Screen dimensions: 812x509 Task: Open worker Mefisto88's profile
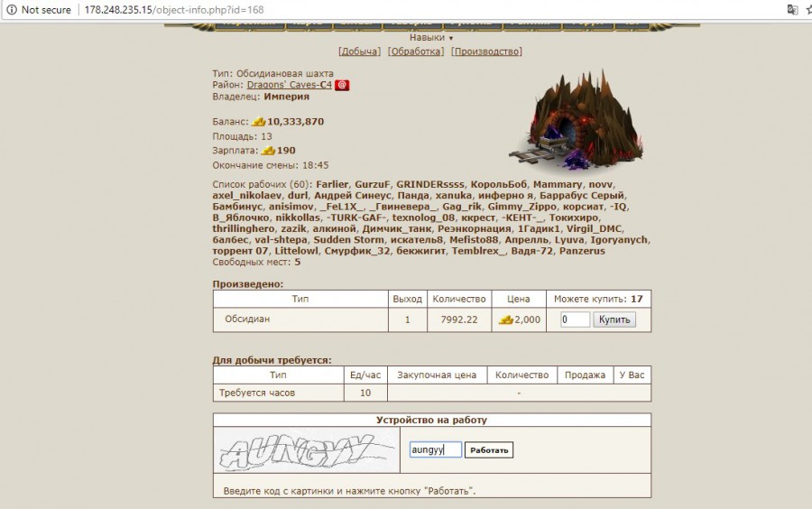coord(474,240)
